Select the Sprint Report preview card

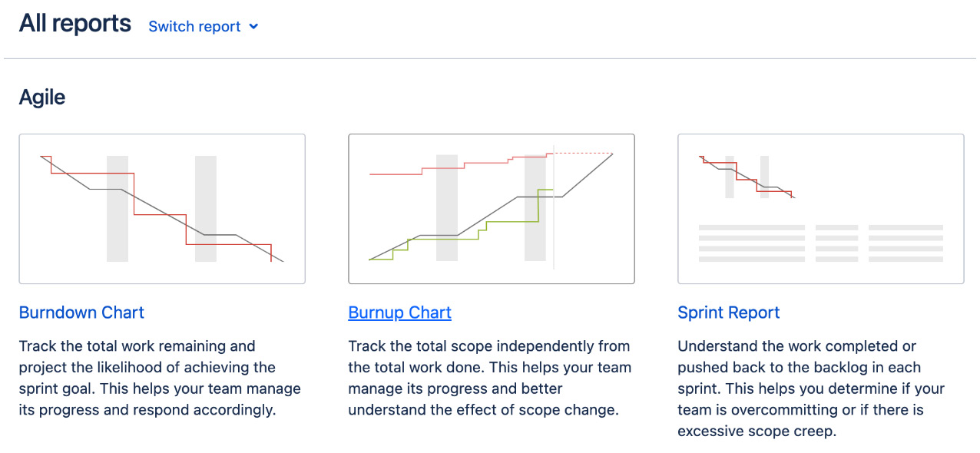tap(820, 208)
